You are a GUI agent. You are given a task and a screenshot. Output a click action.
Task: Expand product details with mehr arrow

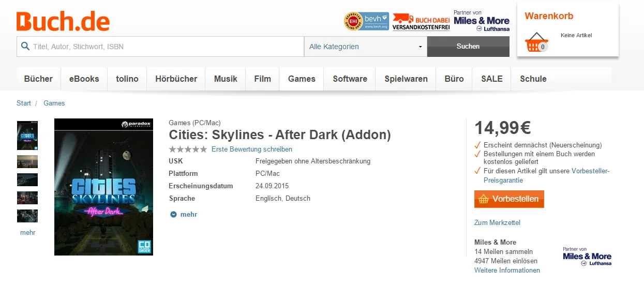coord(184,215)
